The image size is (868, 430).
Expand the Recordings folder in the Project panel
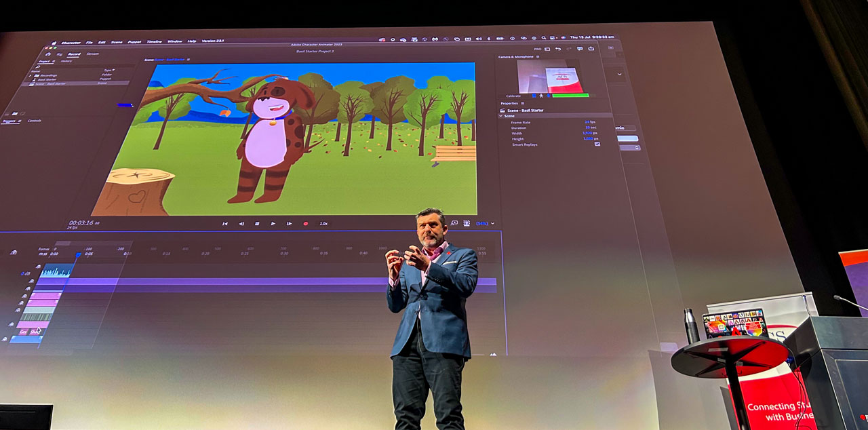(x=30, y=75)
